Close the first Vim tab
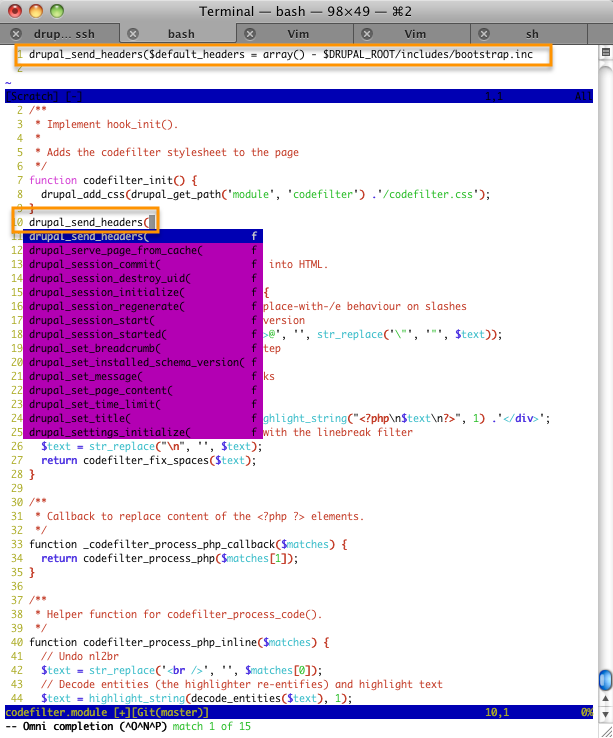613x738 pixels. pyautogui.click(x=250, y=34)
